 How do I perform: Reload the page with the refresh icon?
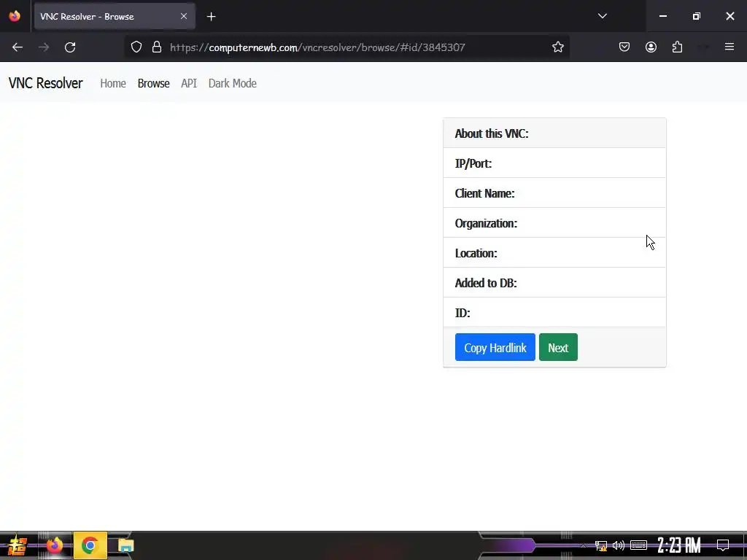pyautogui.click(x=70, y=47)
